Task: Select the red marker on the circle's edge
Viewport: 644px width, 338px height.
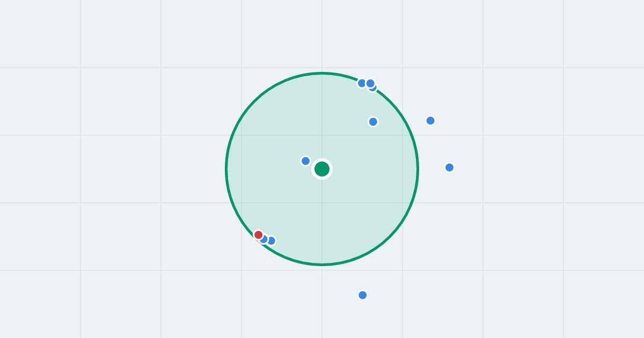Action: click(x=259, y=235)
